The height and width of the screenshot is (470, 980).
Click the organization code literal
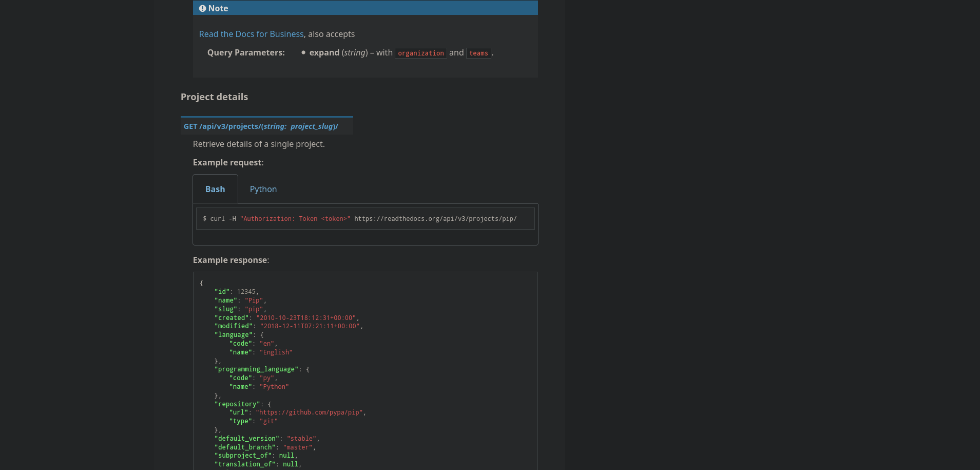421,53
